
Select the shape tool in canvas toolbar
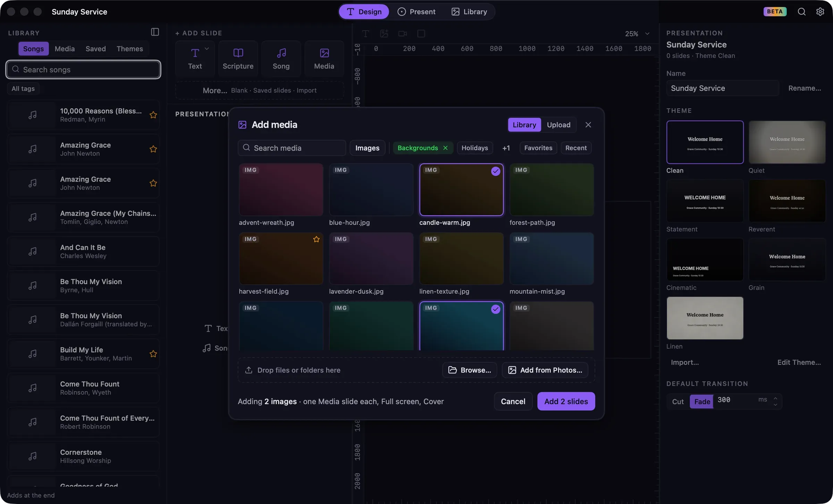click(421, 34)
